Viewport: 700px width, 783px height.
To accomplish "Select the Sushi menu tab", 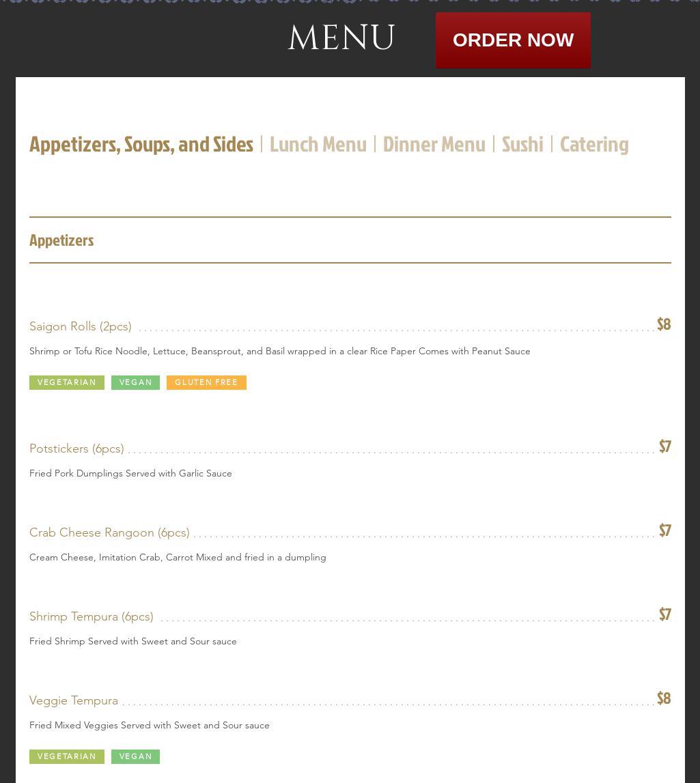I will pos(522,144).
